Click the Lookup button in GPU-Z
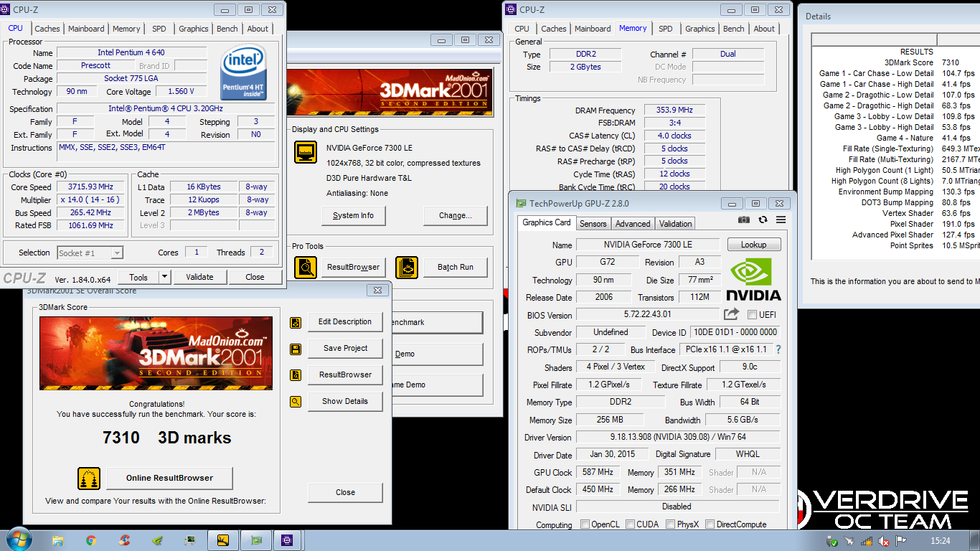Viewport: 980px width, 551px height. [x=753, y=245]
